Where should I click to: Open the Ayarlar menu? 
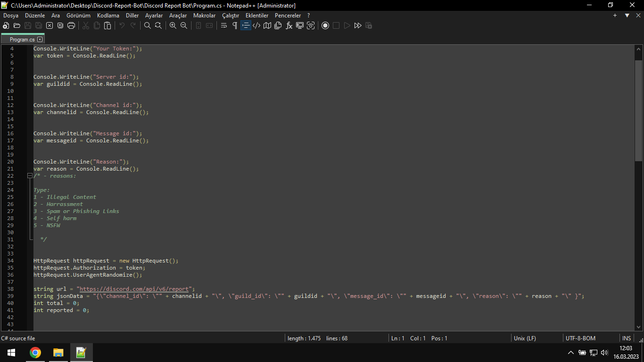click(x=154, y=16)
